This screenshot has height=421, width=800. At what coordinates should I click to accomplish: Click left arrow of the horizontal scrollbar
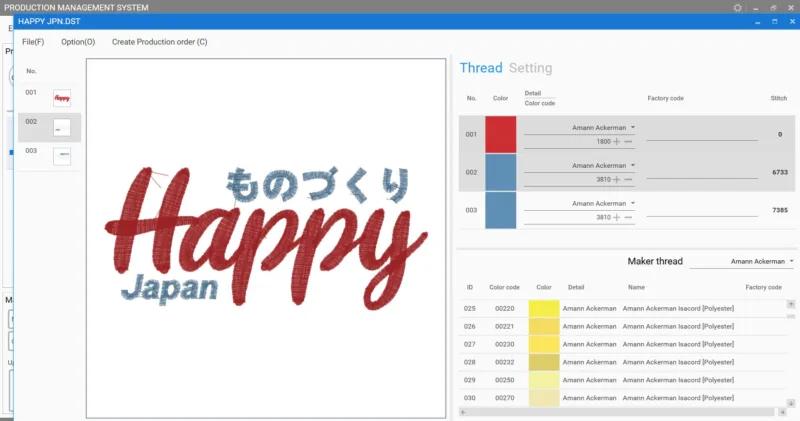coord(463,412)
